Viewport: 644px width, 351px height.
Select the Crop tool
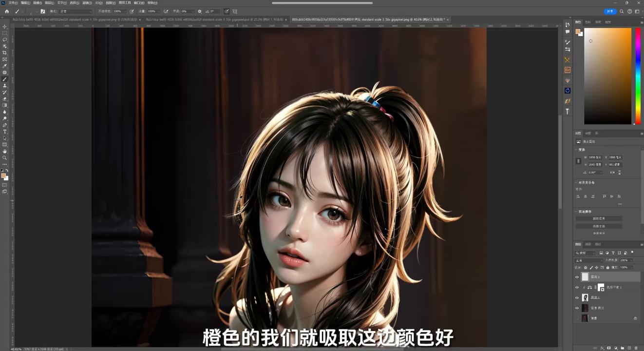4,52
